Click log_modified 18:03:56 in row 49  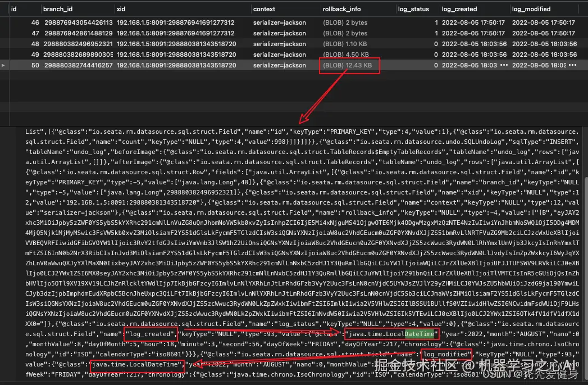pyautogui.click(x=545, y=55)
